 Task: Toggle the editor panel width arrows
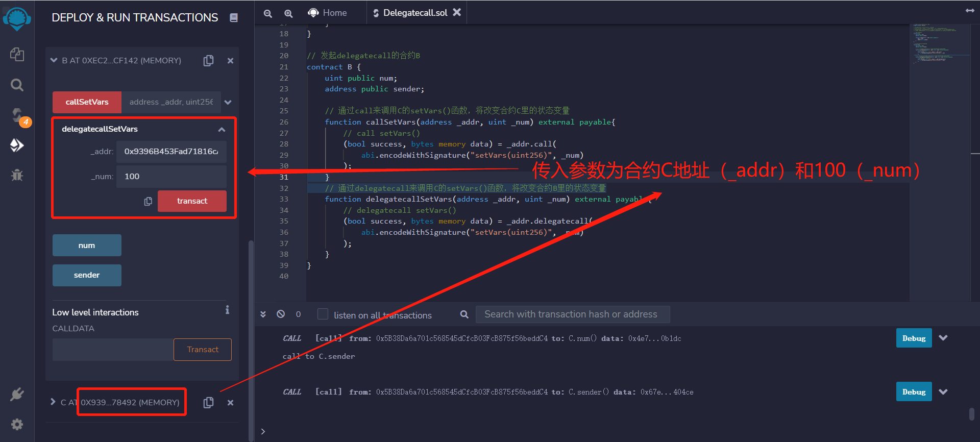click(x=970, y=10)
